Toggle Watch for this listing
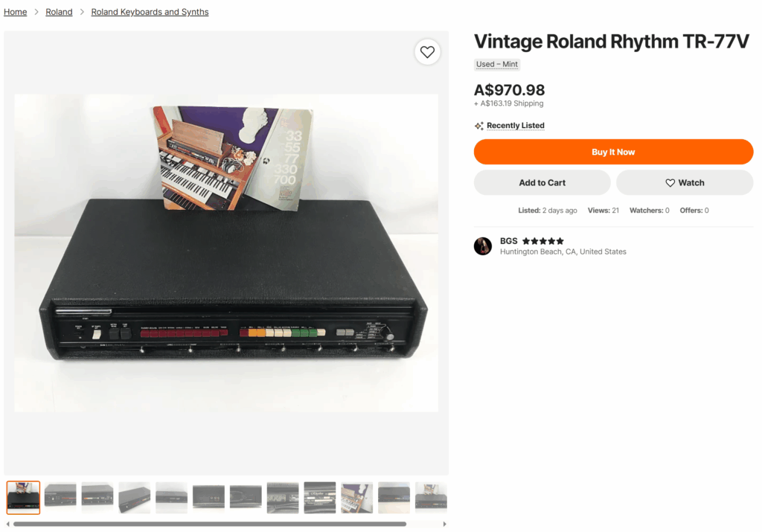The height and width of the screenshot is (532, 762). coord(685,183)
